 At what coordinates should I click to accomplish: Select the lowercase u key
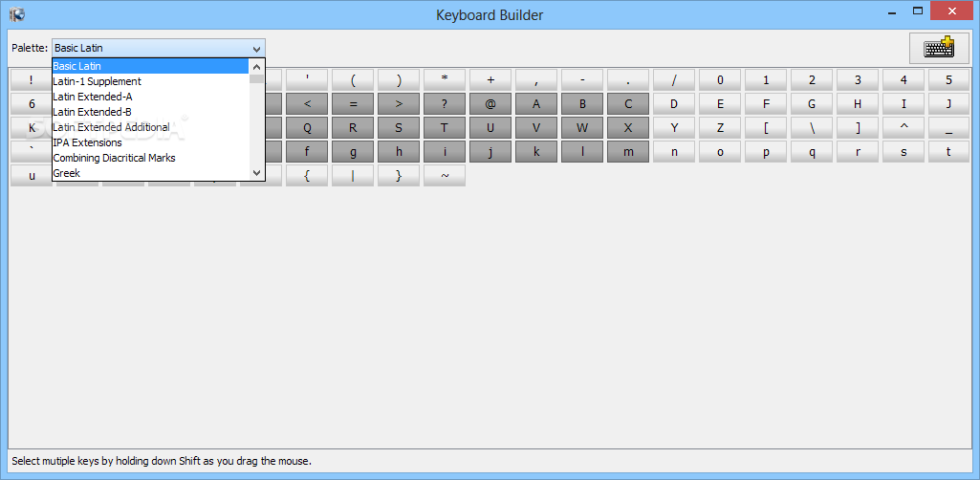[x=32, y=175]
